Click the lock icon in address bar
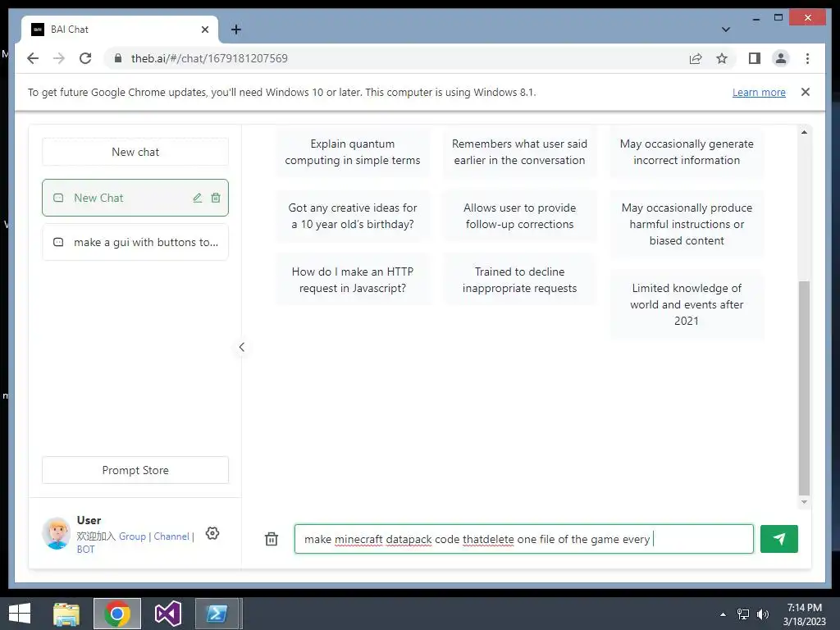Viewport: 840px width, 630px height. click(118, 58)
